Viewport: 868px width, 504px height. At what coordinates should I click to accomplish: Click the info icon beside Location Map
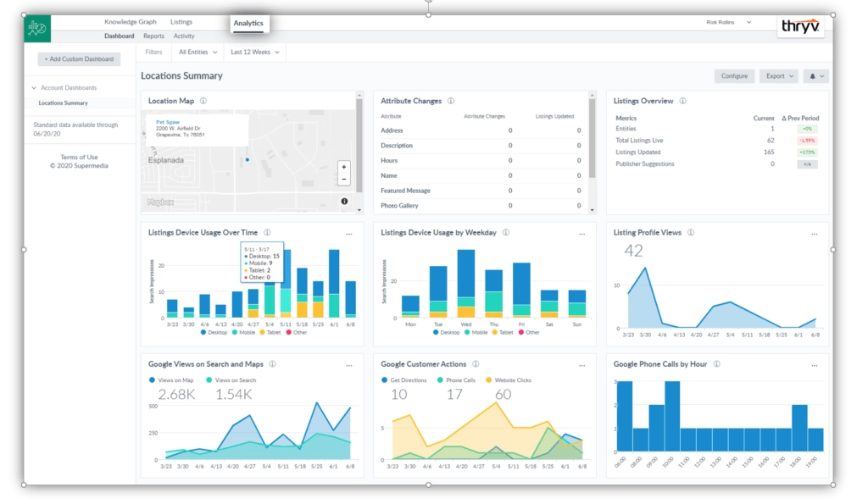click(x=203, y=101)
